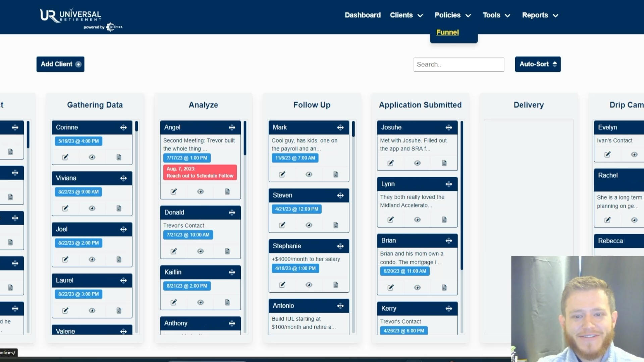Click the edit icon on Josuhe's card
Image resolution: width=644 pixels, height=362 pixels.
tap(390, 163)
